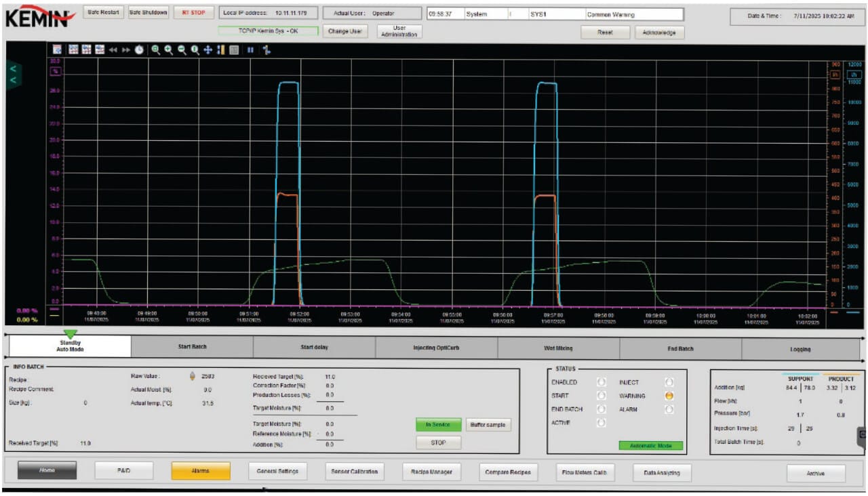Expand the left chart side panel chevrons

[13, 74]
